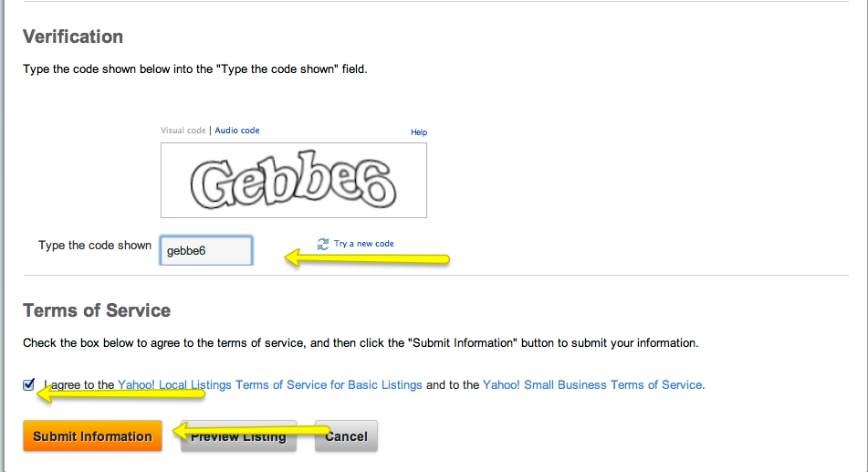Click the Terms of Service section heading
868x472 pixels.
pyautogui.click(x=97, y=310)
